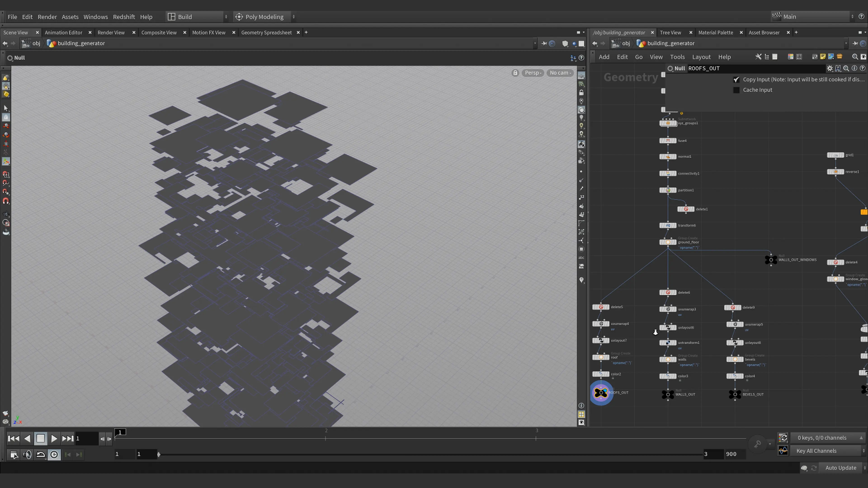868x488 pixels.
Task: Select the delete1 node
Action: [686, 209]
